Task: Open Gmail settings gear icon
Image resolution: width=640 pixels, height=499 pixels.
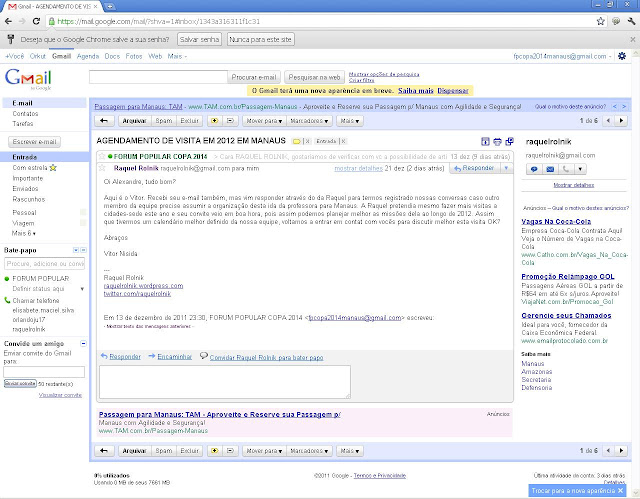Action: pos(622,56)
